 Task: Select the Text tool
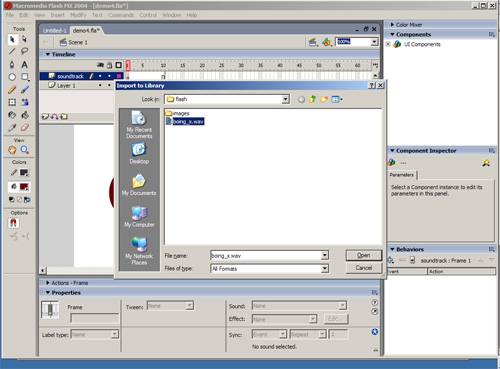[24, 64]
